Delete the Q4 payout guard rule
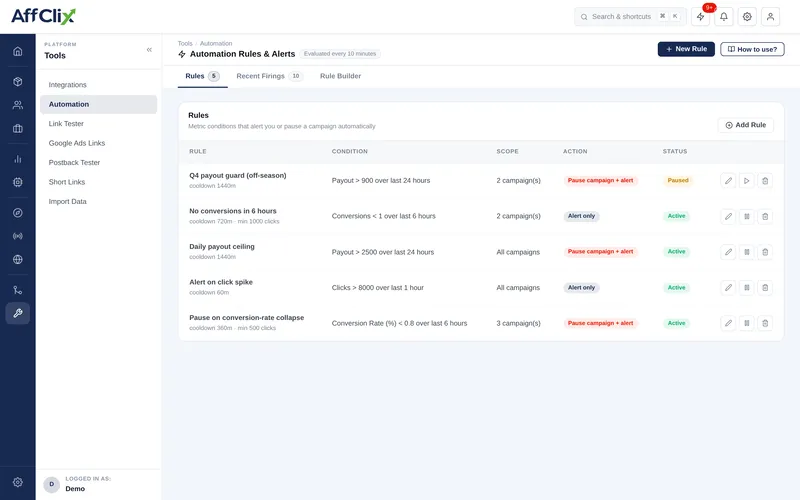800x500 pixels. tap(765, 181)
